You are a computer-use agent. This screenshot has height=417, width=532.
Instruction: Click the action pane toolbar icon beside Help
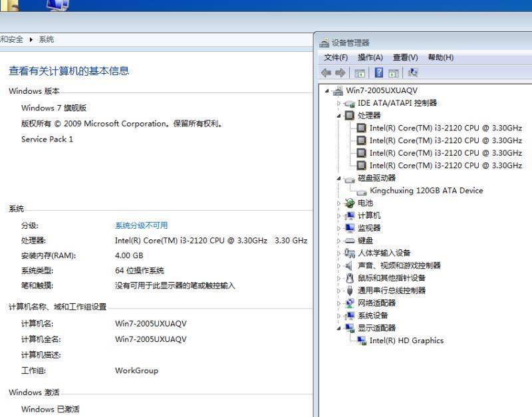coord(394,73)
